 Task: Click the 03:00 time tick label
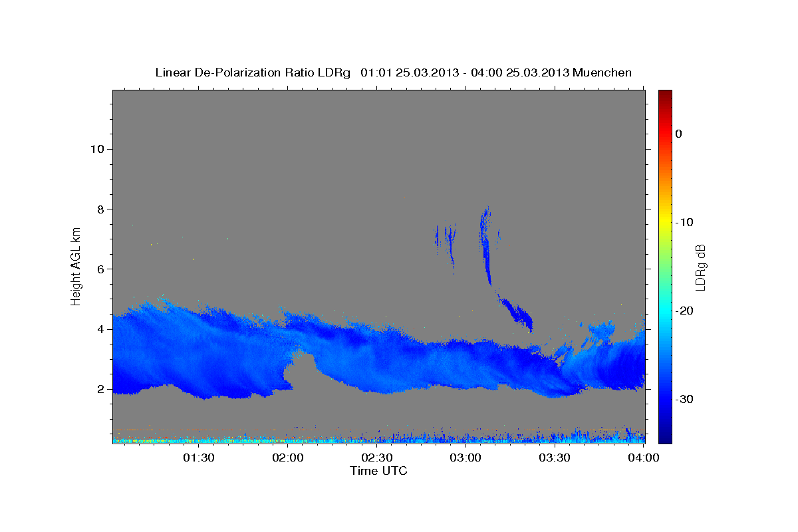coord(465,458)
